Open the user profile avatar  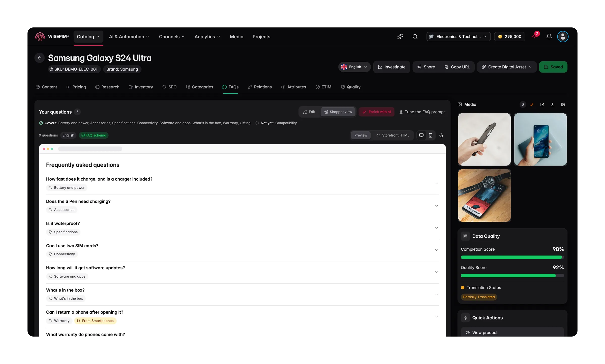click(x=563, y=37)
